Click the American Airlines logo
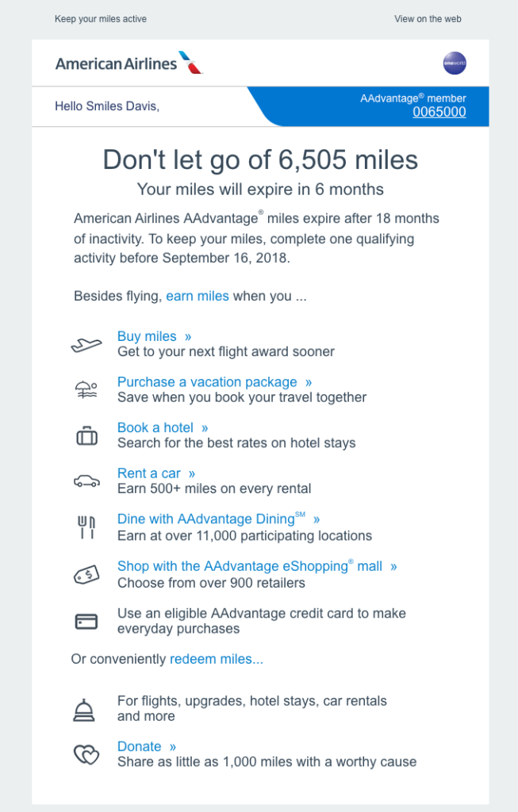Screen dimensions: 518x812 (129, 63)
